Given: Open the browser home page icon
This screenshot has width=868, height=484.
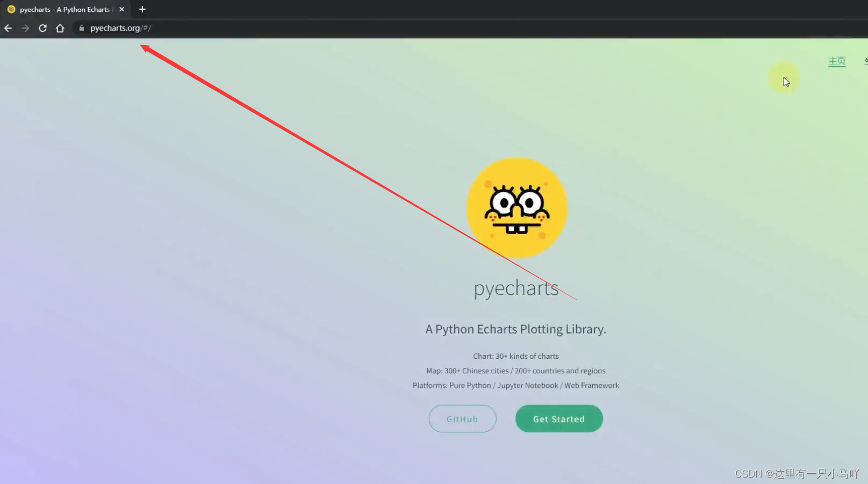Looking at the screenshot, I should tap(60, 28).
